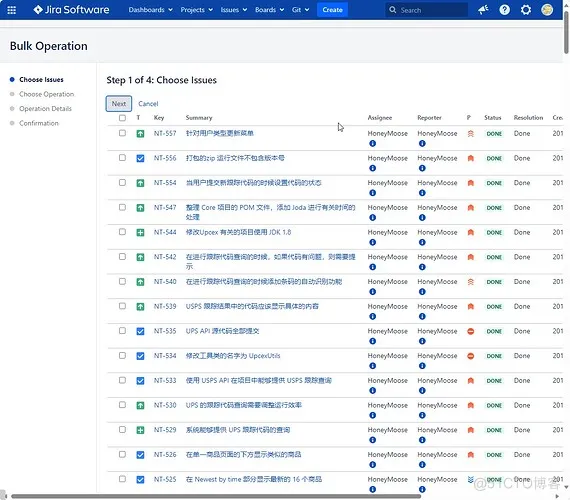570x500 pixels.
Task: Open the feedback megaphone icon
Action: (x=483, y=10)
